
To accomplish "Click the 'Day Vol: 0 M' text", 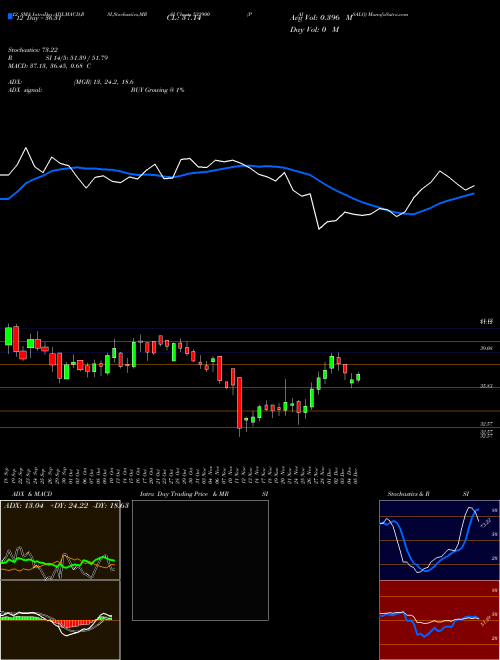I will (314, 29).
